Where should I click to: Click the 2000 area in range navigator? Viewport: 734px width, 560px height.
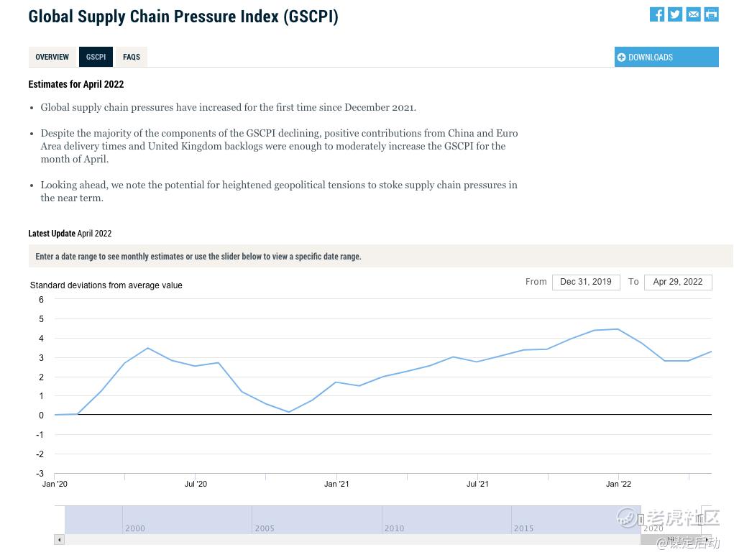(x=135, y=520)
